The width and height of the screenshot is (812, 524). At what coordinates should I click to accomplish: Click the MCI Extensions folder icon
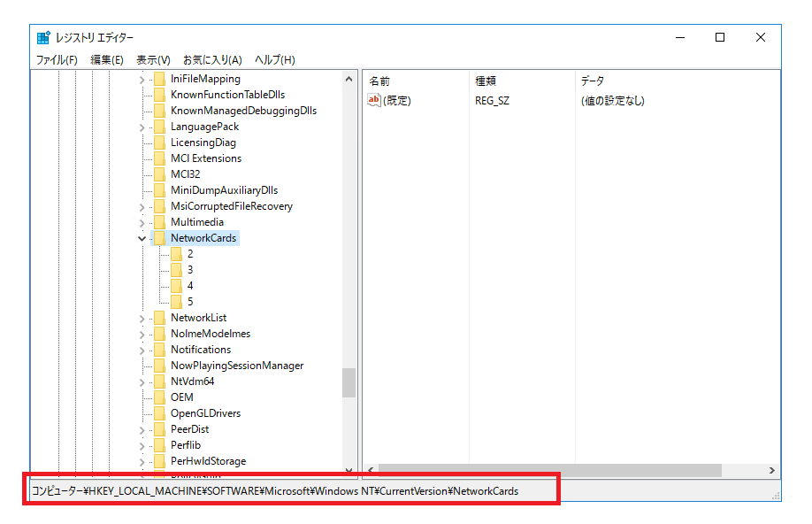click(x=160, y=158)
